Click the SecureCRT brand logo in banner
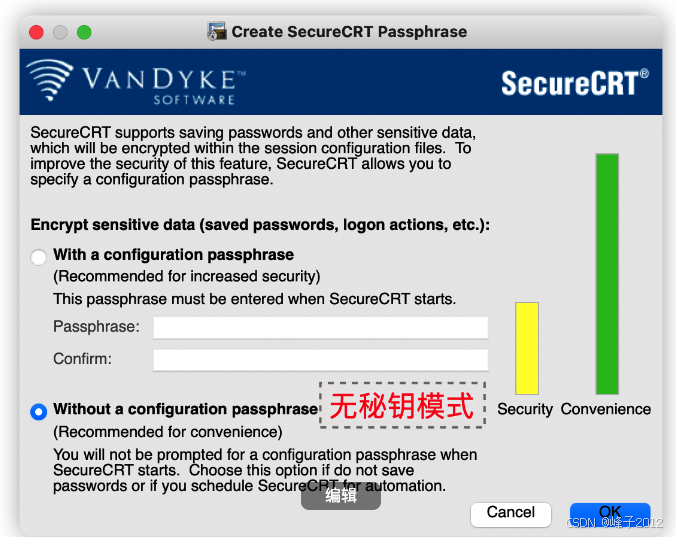The width and height of the screenshot is (676, 537). click(x=575, y=83)
